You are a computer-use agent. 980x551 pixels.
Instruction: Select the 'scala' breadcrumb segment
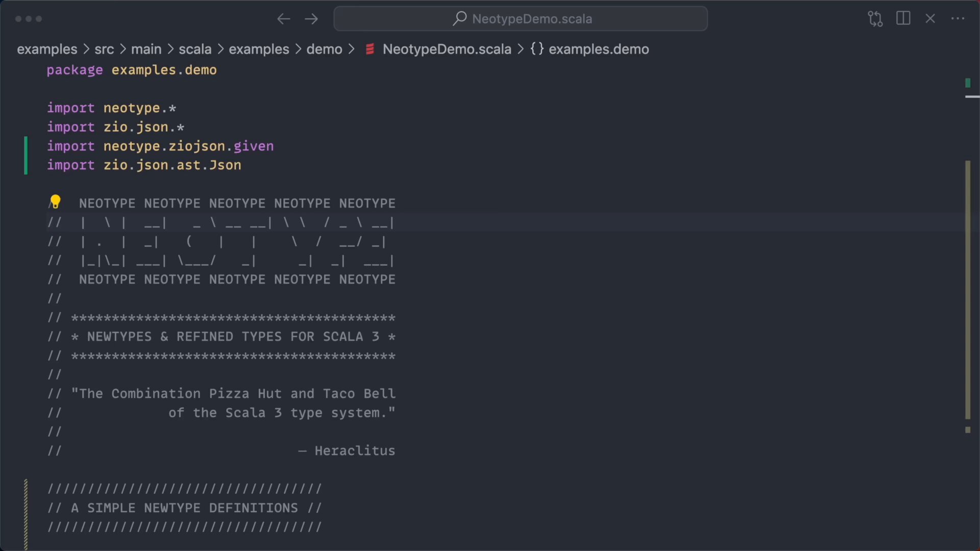click(x=195, y=49)
